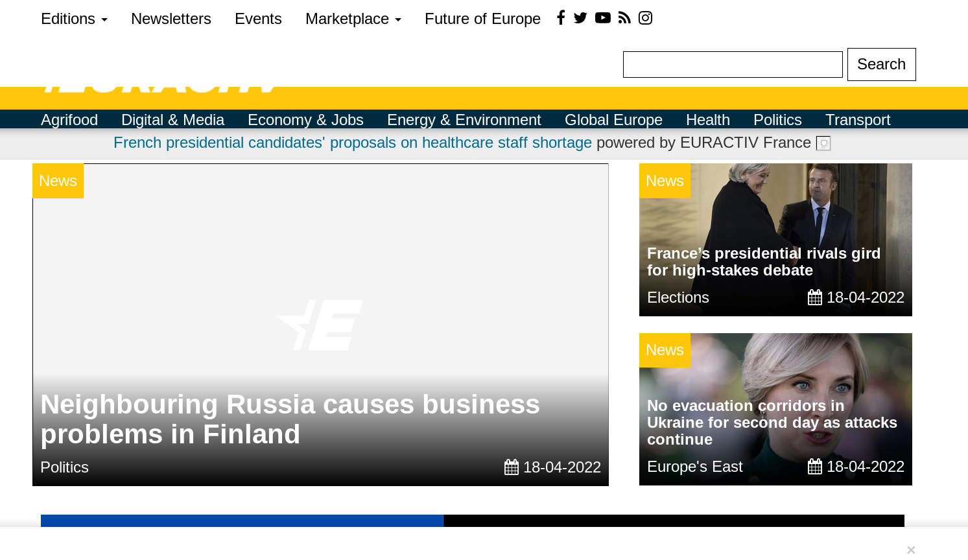Open EURACTIV's Twitter profile
Screen dimensions: 968x560
[x=580, y=18]
